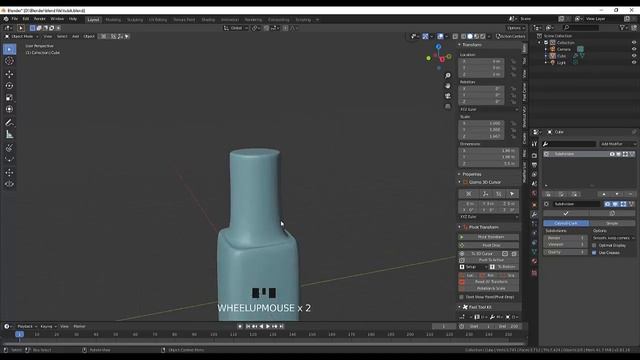Click the pan view hand gizmo
640x360 pixels.
(448, 86)
